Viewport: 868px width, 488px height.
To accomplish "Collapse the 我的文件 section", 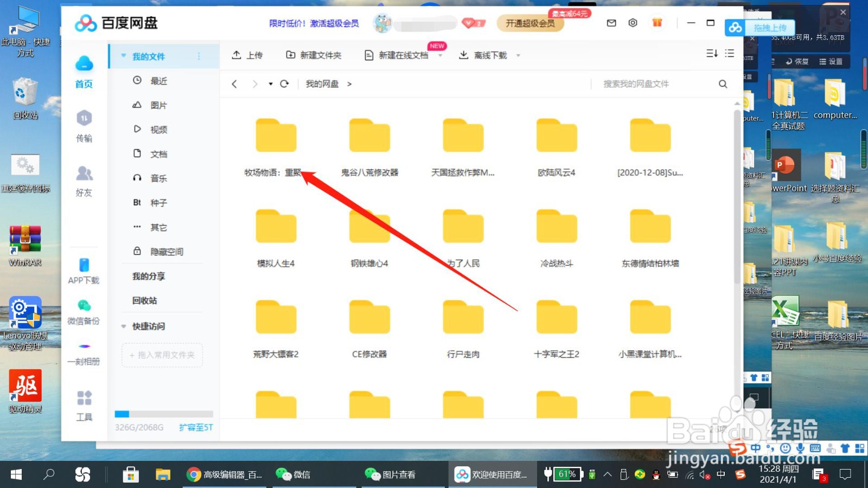I will (x=123, y=56).
